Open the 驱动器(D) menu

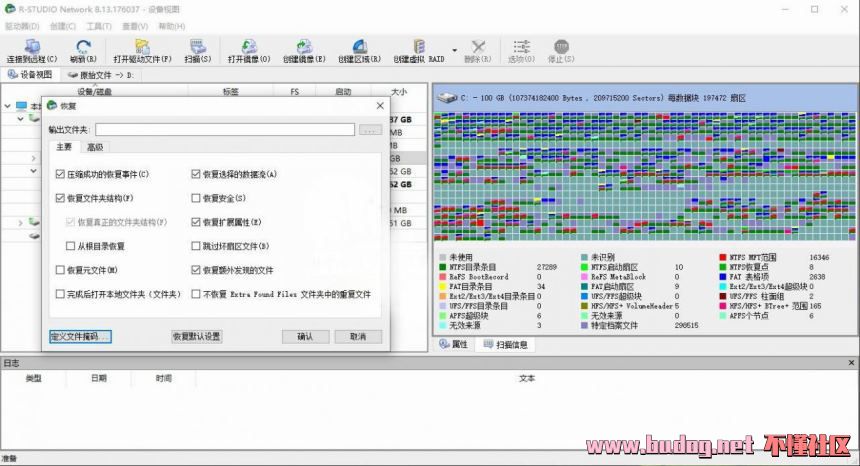pos(22,26)
